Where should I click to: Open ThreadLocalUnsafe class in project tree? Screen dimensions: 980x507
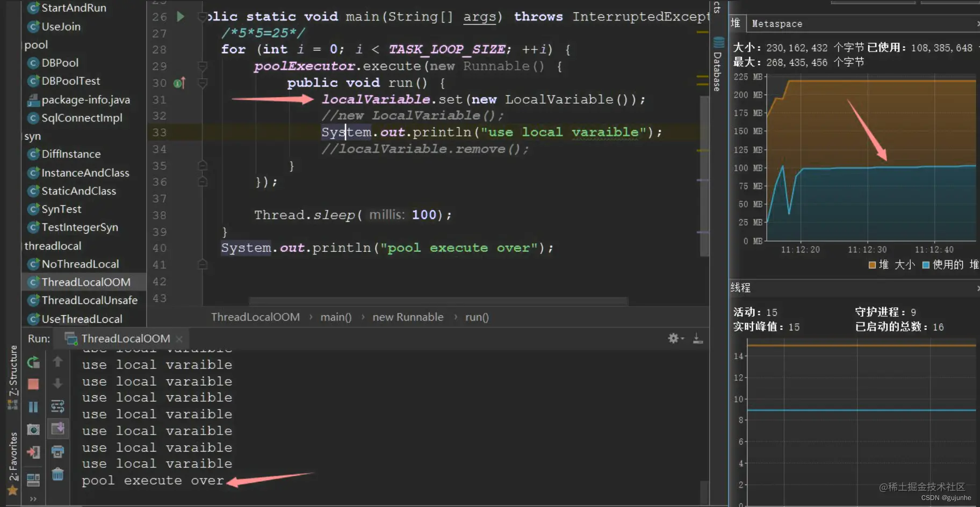click(89, 300)
